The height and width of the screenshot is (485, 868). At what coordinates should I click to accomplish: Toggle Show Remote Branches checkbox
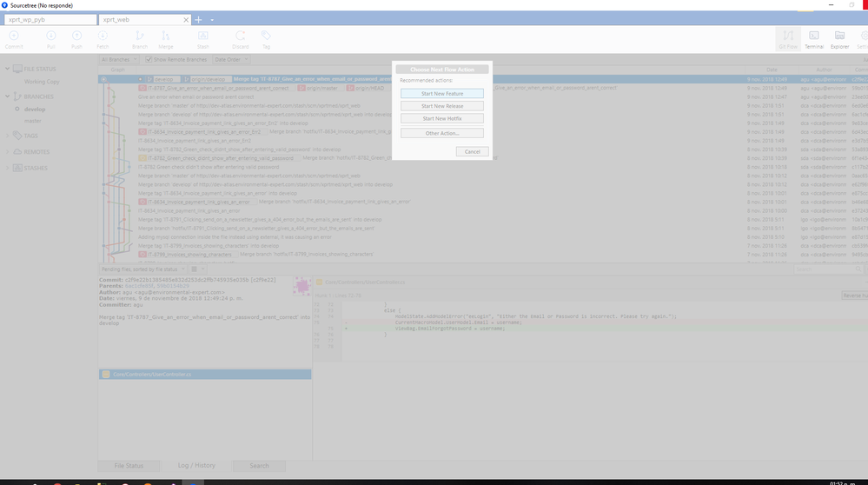tap(149, 59)
